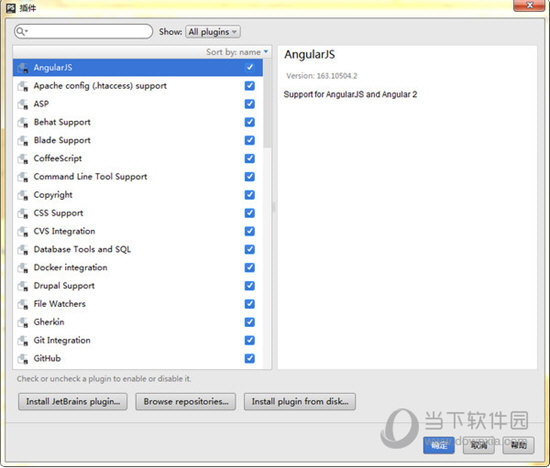The image size is (550, 468).
Task: Disable the Blade Support checkbox
Action: coord(250,140)
